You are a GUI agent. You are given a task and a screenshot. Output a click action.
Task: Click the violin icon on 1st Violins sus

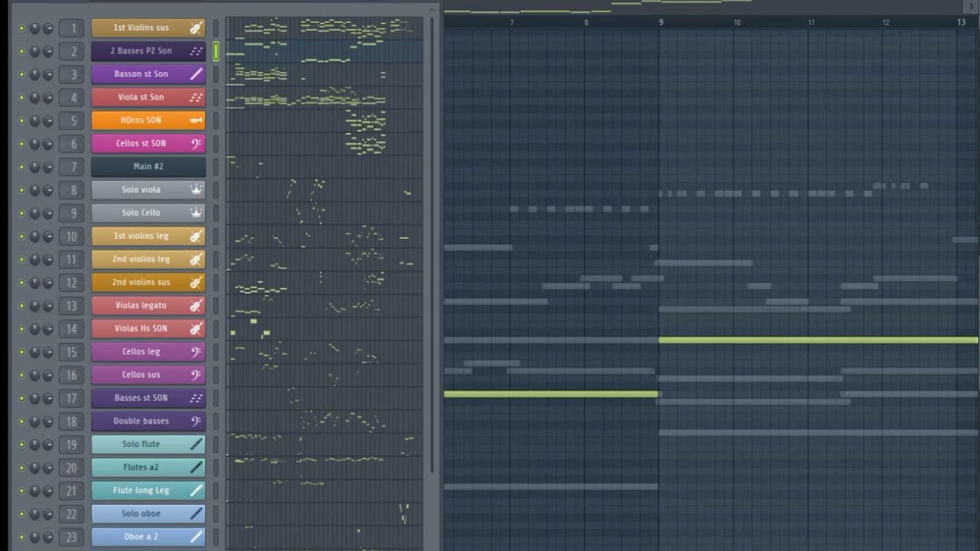(196, 28)
